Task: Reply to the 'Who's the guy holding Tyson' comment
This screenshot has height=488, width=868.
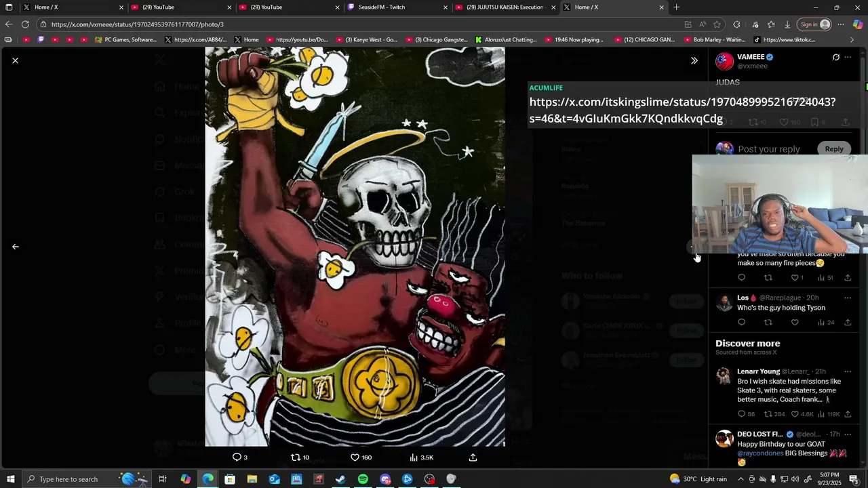Action: pyautogui.click(x=741, y=323)
